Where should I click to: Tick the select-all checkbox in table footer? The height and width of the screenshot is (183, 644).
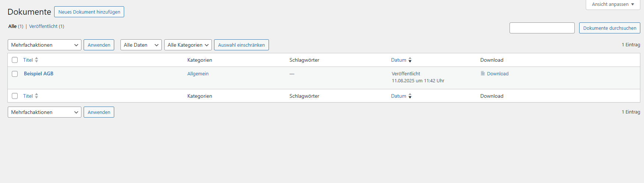(x=15, y=96)
